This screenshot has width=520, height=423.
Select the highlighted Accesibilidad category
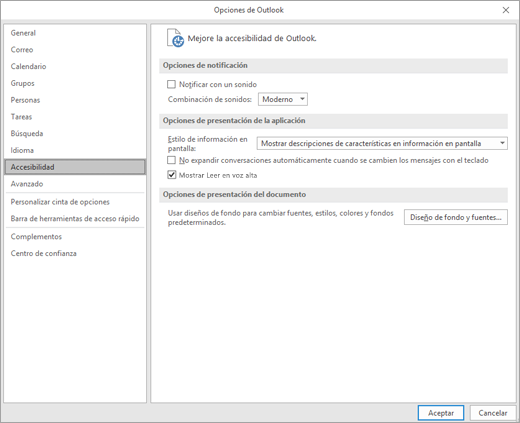75,167
